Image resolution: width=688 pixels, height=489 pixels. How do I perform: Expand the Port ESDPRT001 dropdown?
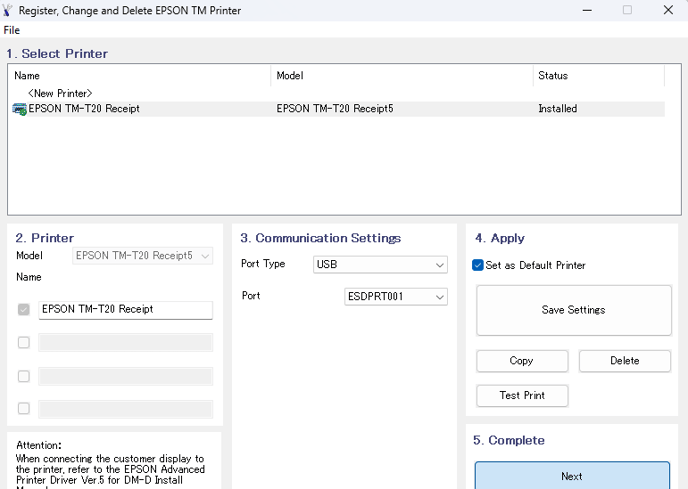point(396,297)
